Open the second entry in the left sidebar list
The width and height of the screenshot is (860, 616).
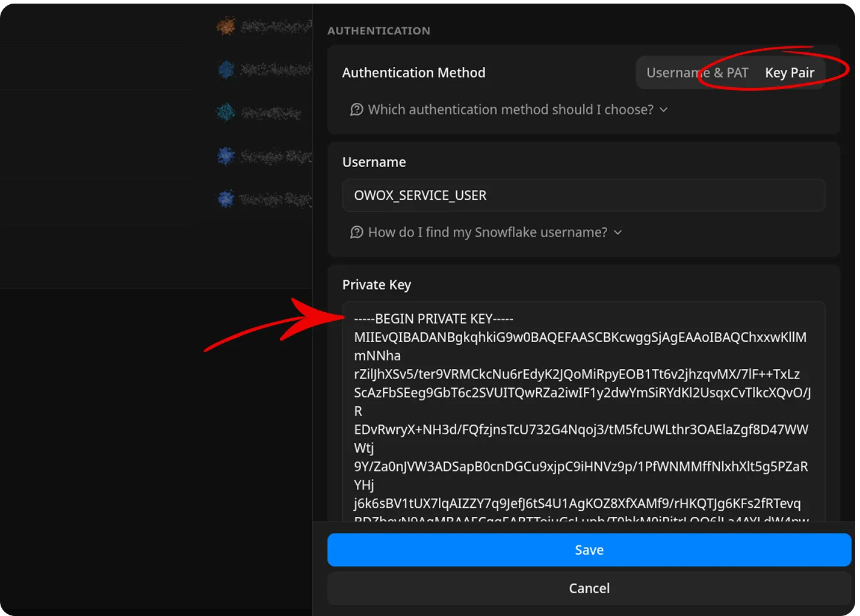click(271, 69)
